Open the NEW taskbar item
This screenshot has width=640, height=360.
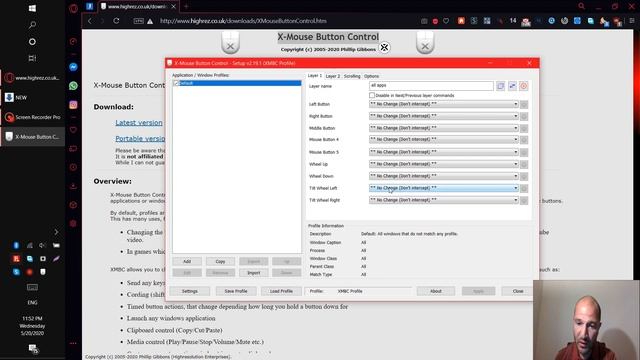[x=33, y=98]
